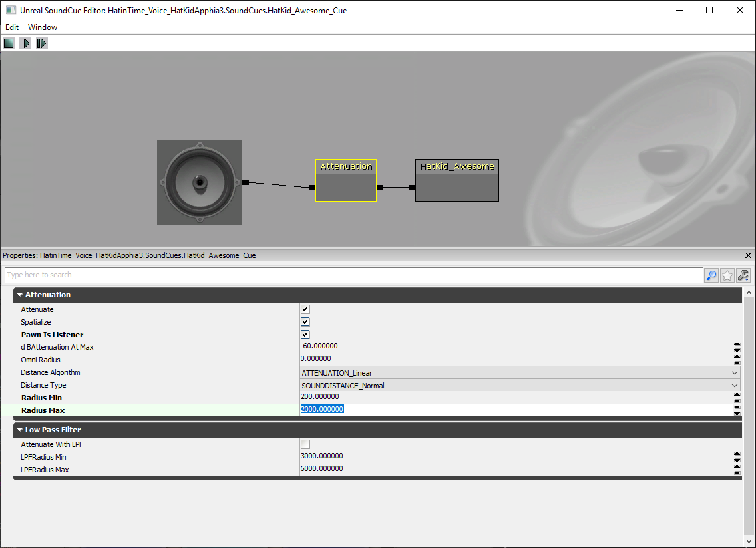
Task: Click the speaker node's output connector
Action: point(246,182)
